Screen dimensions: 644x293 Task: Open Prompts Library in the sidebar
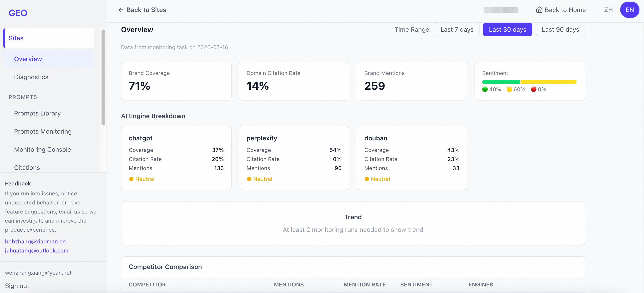pyautogui.click(x=37, y=113)
